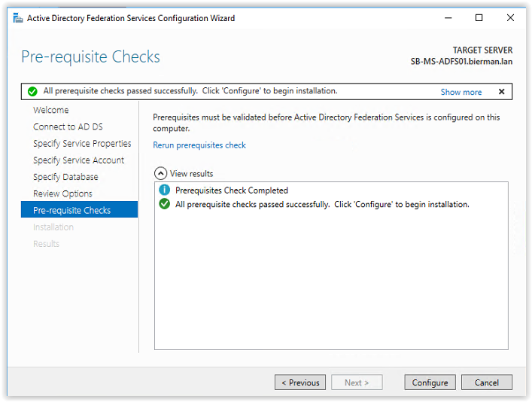532x402 pixels.
Task: Select Specify Service Account step
Action: [x=79, y=160]
